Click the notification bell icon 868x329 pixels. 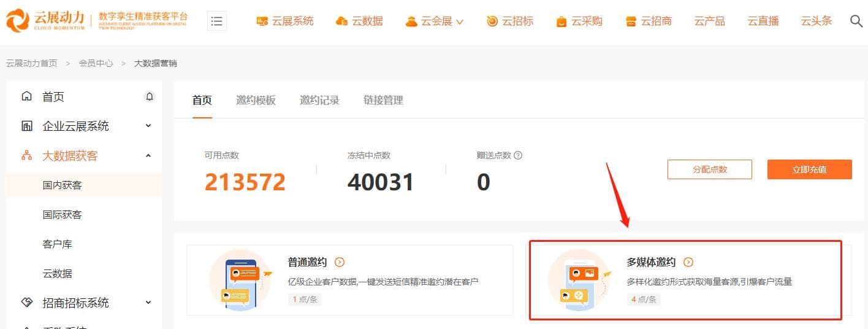point(150,96)
